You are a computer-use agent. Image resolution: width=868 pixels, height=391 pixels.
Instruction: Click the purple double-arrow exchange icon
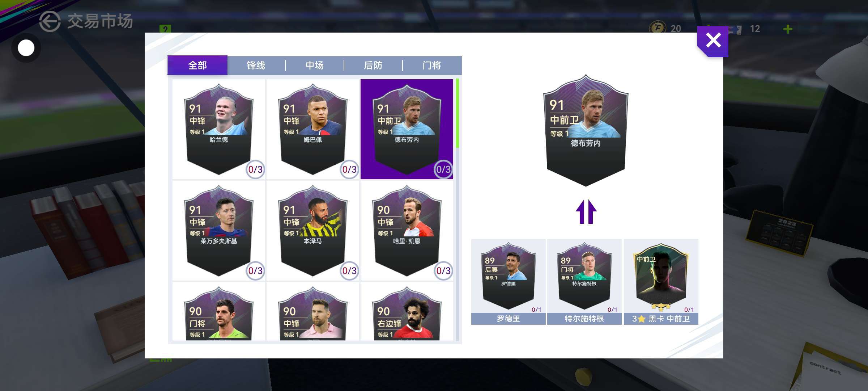[x=586, y=212]
